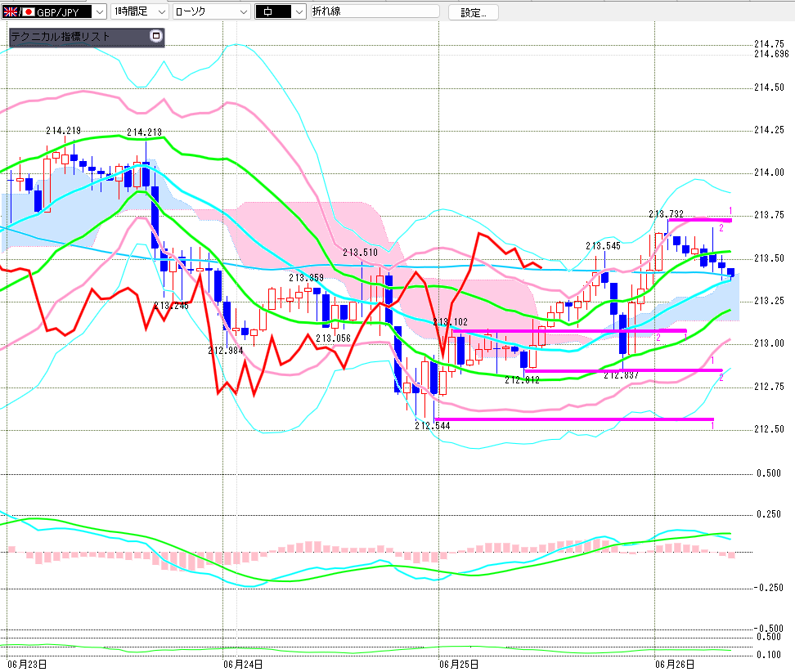Click the 折れ線 input field

[x=375, y=11]
